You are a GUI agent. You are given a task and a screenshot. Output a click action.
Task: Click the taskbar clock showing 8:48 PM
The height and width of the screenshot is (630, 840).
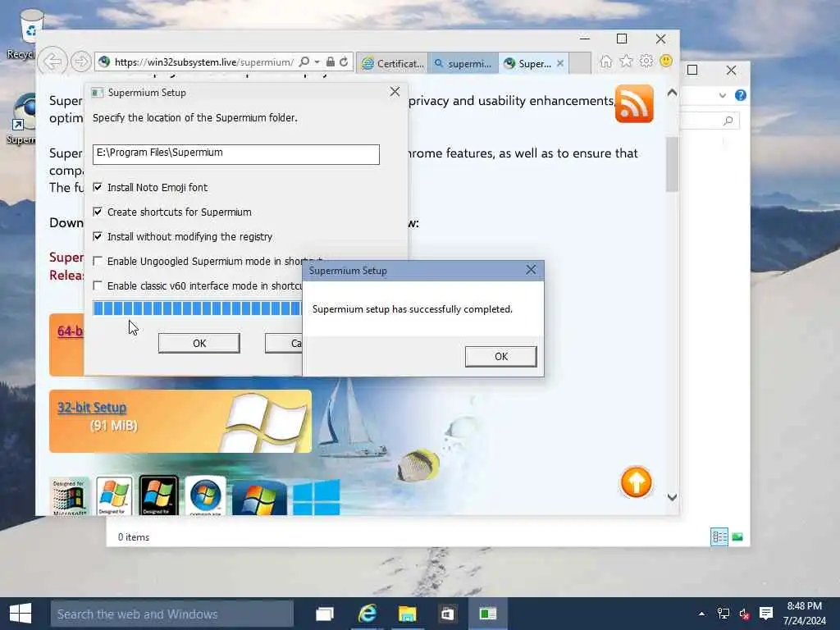[805, 614]
